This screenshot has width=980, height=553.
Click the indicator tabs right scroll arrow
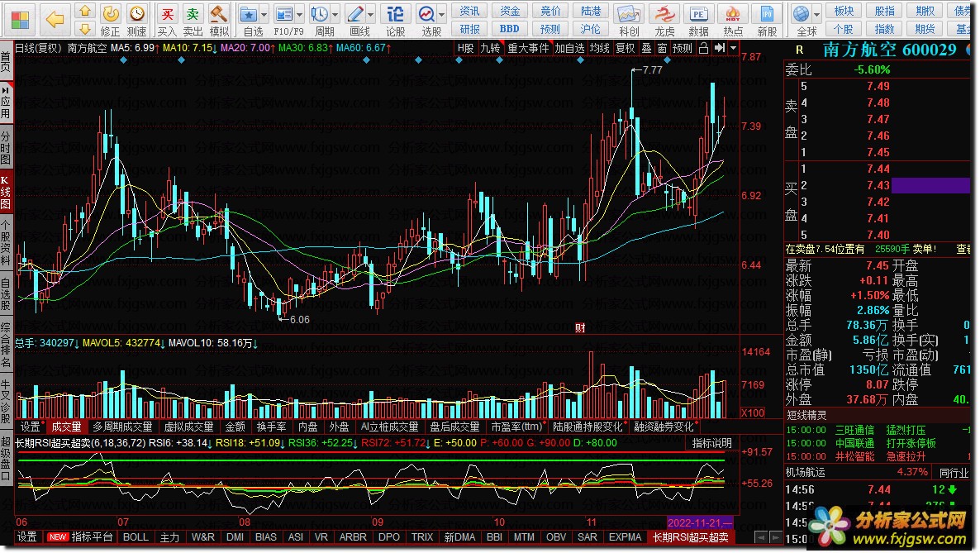[x=776, y=536]
